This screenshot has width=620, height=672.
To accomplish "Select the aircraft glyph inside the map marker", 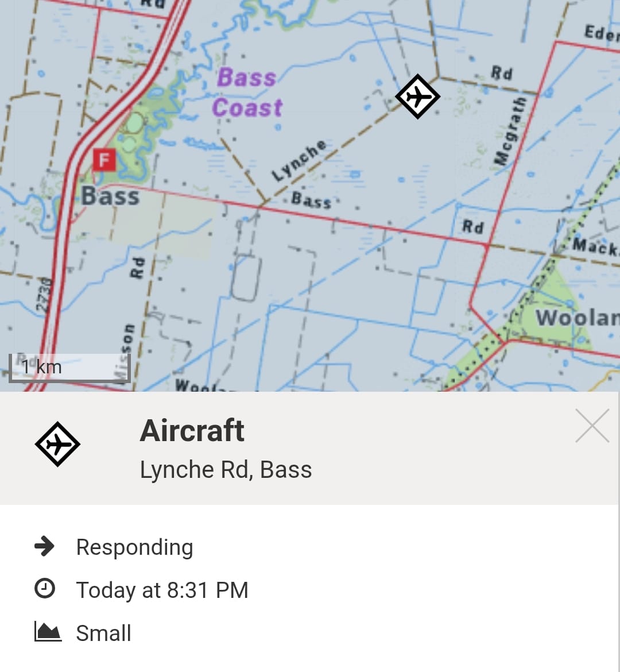I will click(x=418, y=96).
